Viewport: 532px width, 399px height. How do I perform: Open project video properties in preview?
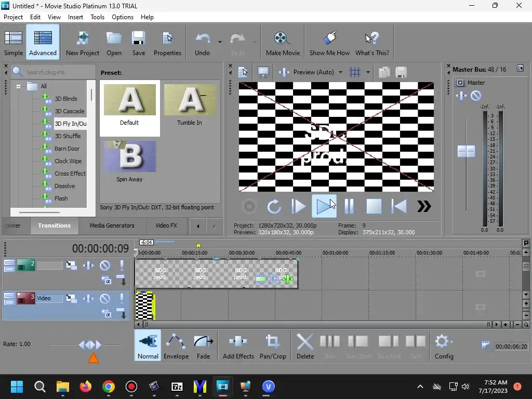[243, 72]
